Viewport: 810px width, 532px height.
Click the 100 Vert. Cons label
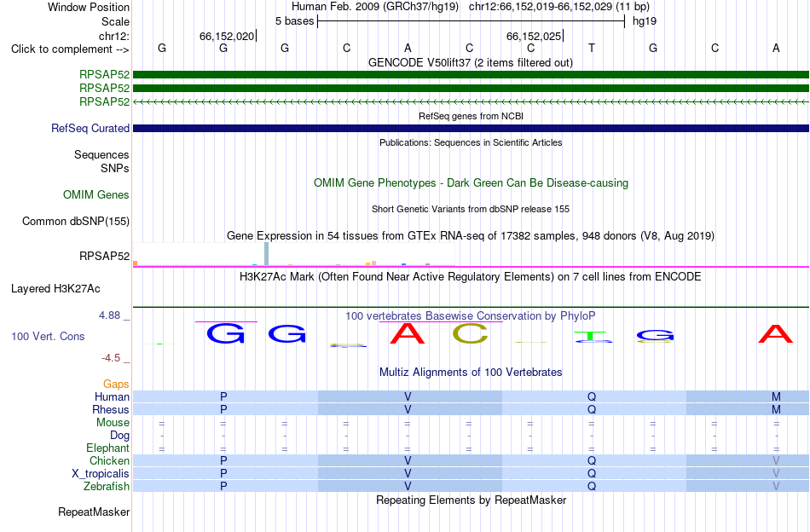[x=48, y=336]
